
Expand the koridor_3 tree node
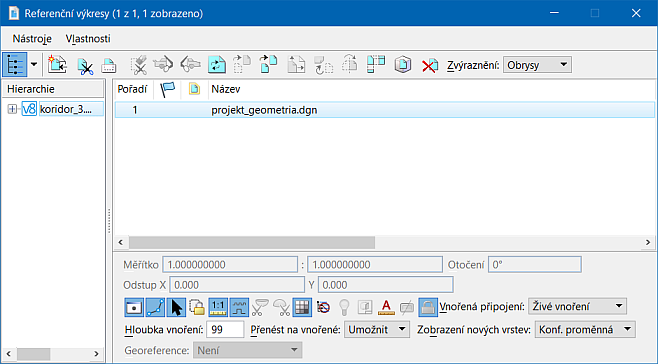pyautogui.click(x=12, y=109)
